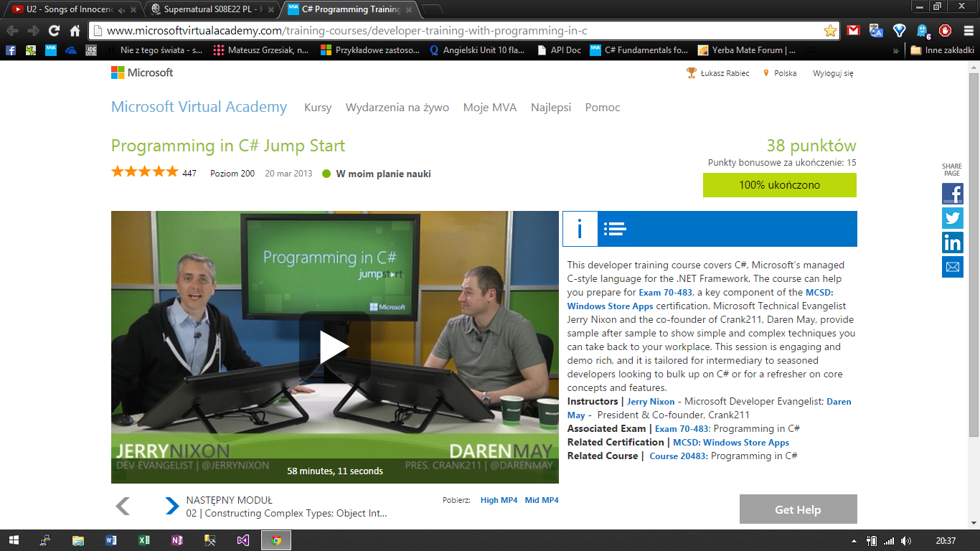Play the Programming in C# video

tap(334, 347)
